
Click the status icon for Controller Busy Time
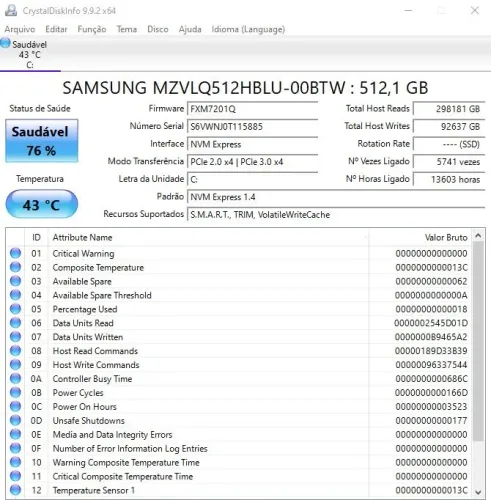(x=15, y=379)
